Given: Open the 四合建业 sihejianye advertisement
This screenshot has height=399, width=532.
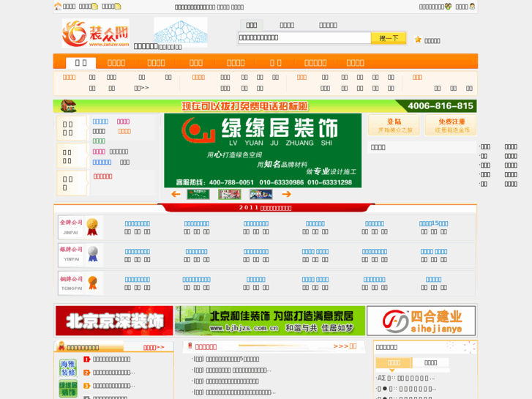Looking at the screenshot, I should click(421, 321).
